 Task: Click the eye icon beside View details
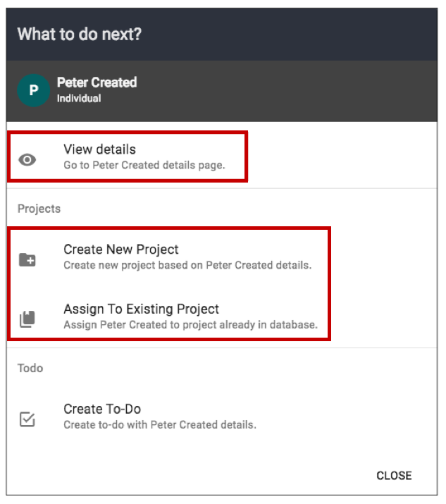coord(27,160)
